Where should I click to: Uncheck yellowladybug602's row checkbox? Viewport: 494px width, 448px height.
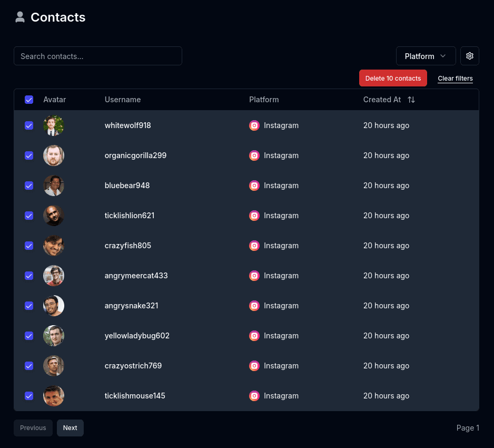click(29, 336)
